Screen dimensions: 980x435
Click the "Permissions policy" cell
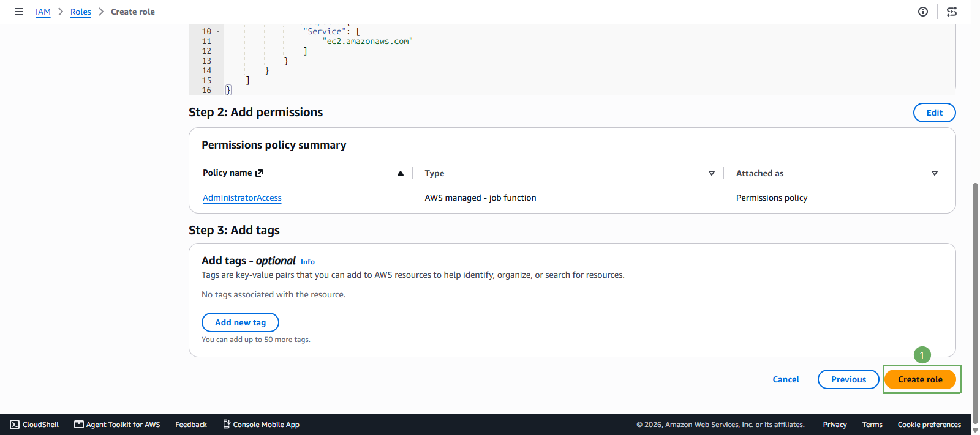tap(772, 198)
